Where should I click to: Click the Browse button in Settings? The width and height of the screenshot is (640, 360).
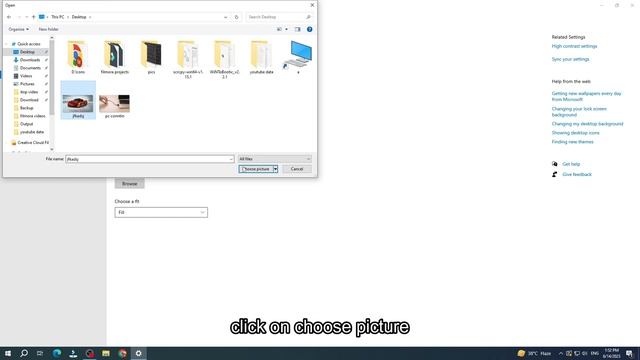pos(129,184)
